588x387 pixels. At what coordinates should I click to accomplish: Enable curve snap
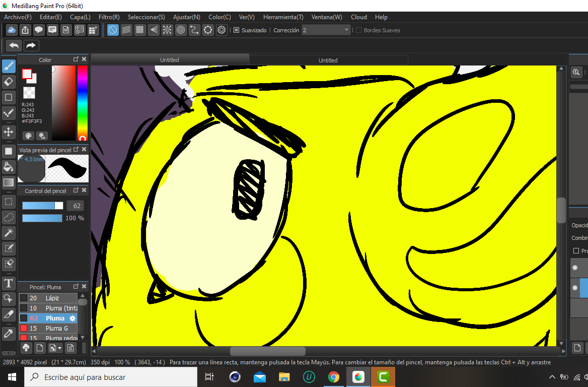194,30
